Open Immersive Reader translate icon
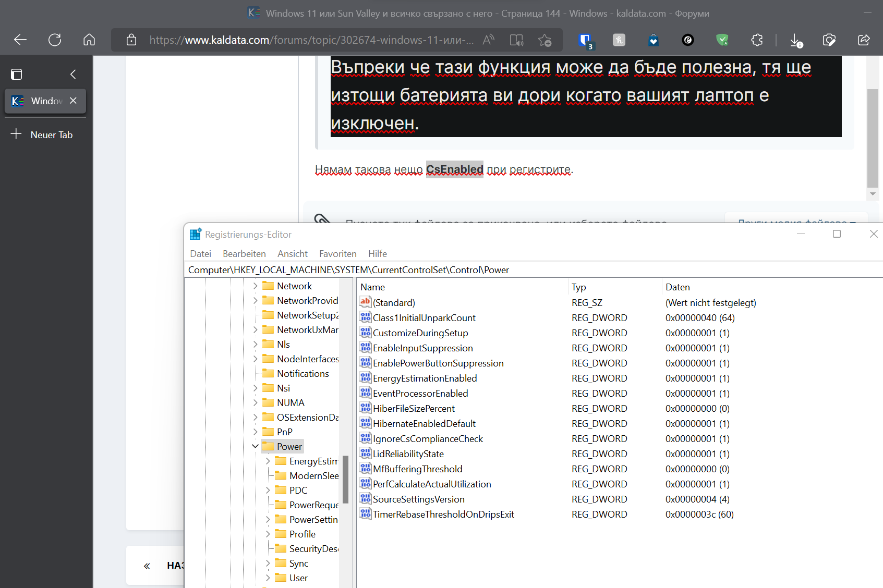The image size is (883, 588). (x=517, y=40)
